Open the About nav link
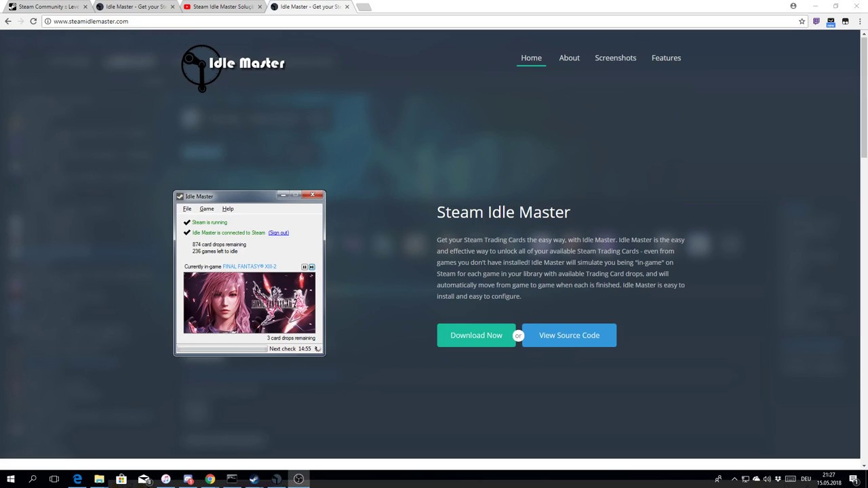 (569, 58)
